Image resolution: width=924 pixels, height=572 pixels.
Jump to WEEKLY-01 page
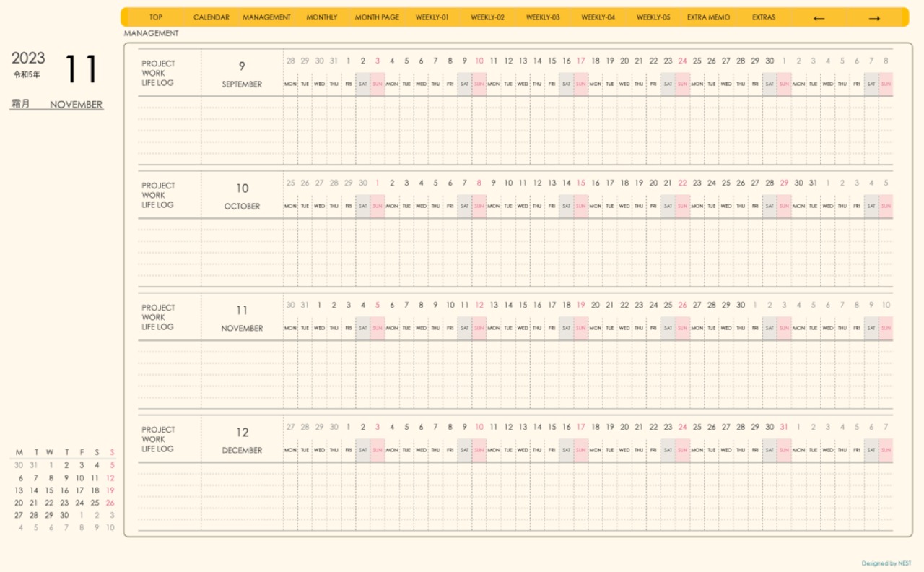(432, 17)
